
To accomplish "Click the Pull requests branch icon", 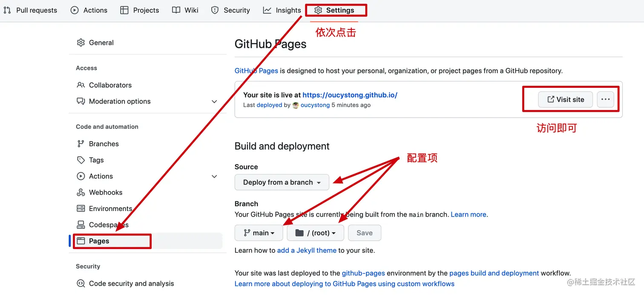I will point(7,10).
